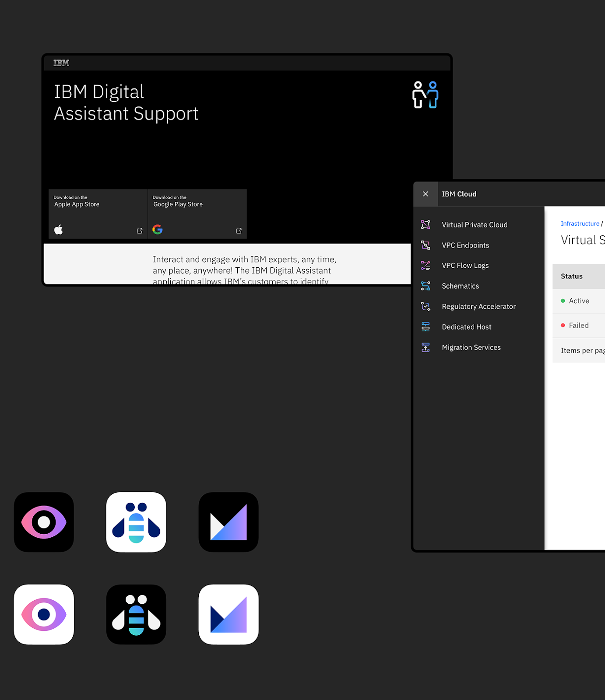Open the Items per page selector
This screenshot has width=605, height=700.
pos(582,350)
